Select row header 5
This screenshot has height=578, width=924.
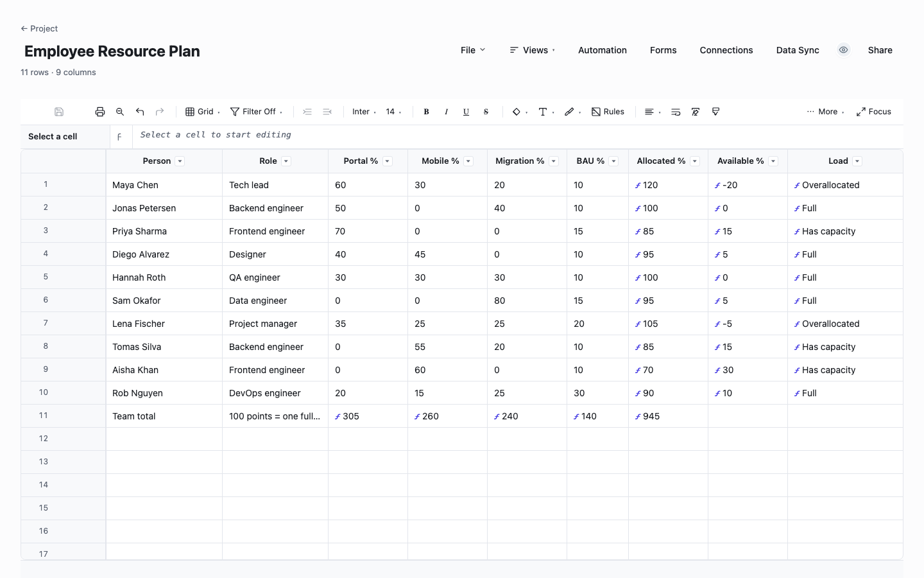(x=64, y=277)
